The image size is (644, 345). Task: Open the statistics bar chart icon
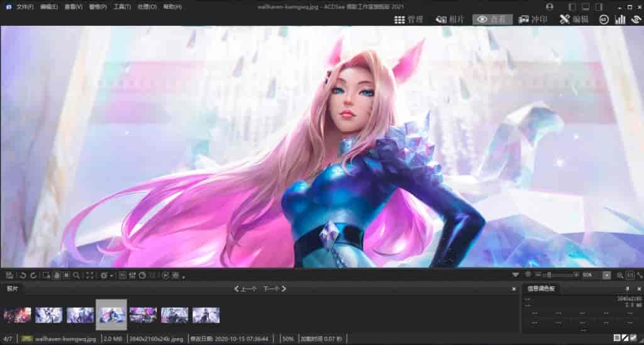click(620, 20)
